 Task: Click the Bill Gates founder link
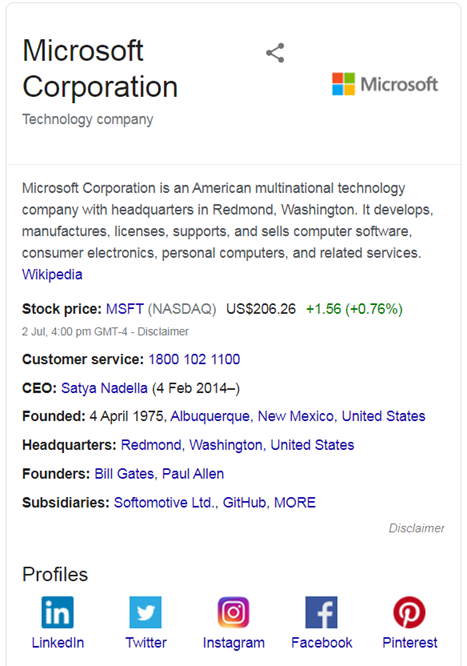126,474
